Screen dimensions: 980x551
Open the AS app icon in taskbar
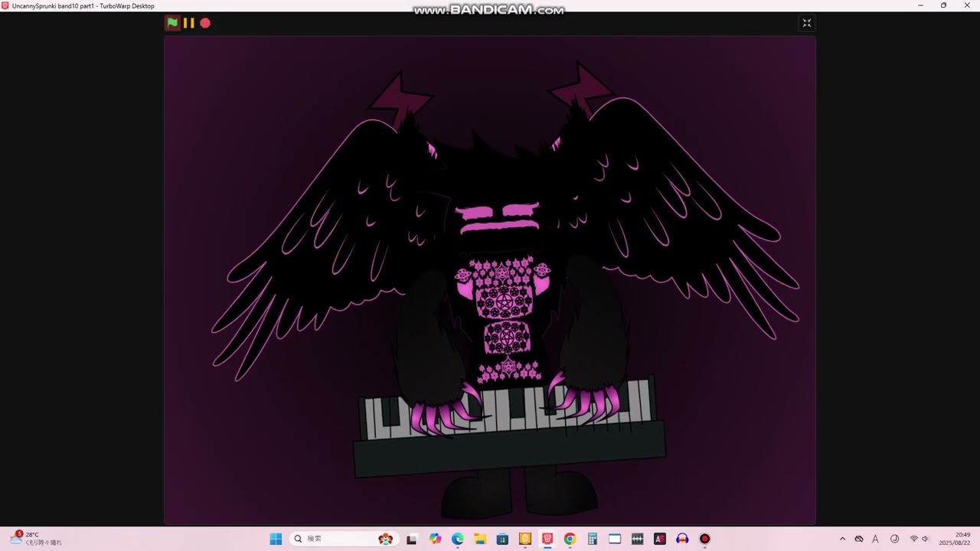click(660, 539)
